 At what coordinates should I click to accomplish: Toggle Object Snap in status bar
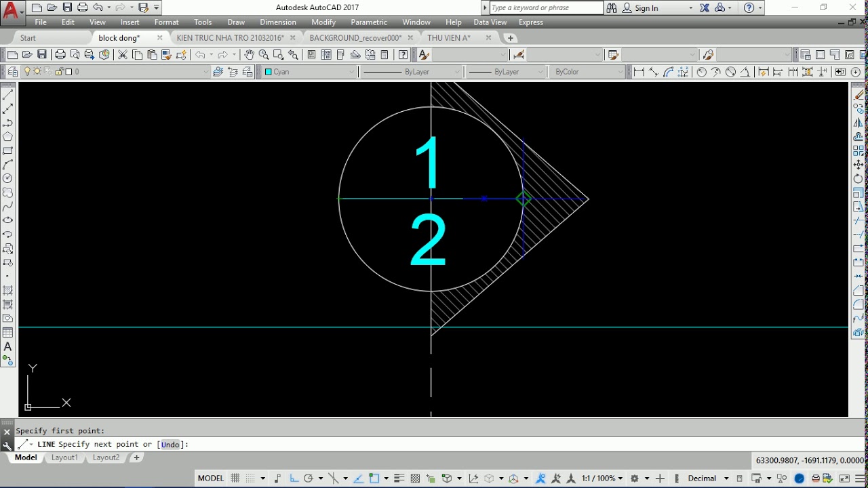[374, 479]
